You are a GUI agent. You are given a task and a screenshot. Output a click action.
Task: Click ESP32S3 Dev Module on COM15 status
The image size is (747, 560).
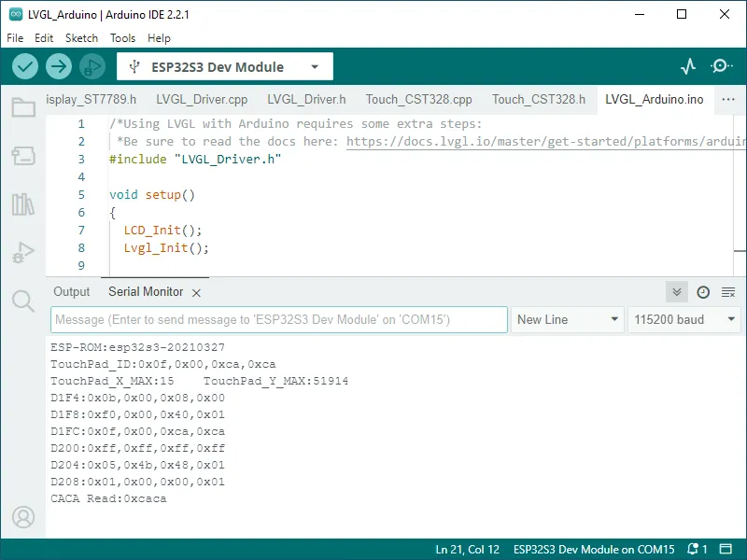(x=594, y=549)
